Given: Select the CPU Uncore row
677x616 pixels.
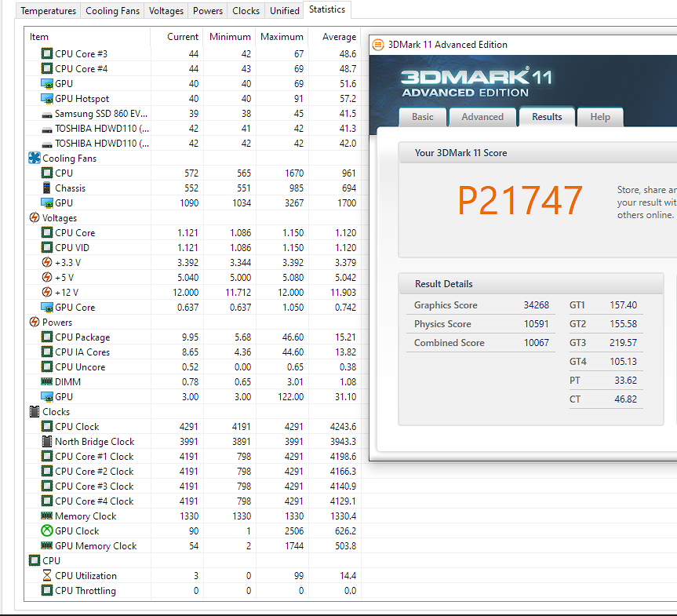Looking at the screenshot, I should click(x=192, y=366).
